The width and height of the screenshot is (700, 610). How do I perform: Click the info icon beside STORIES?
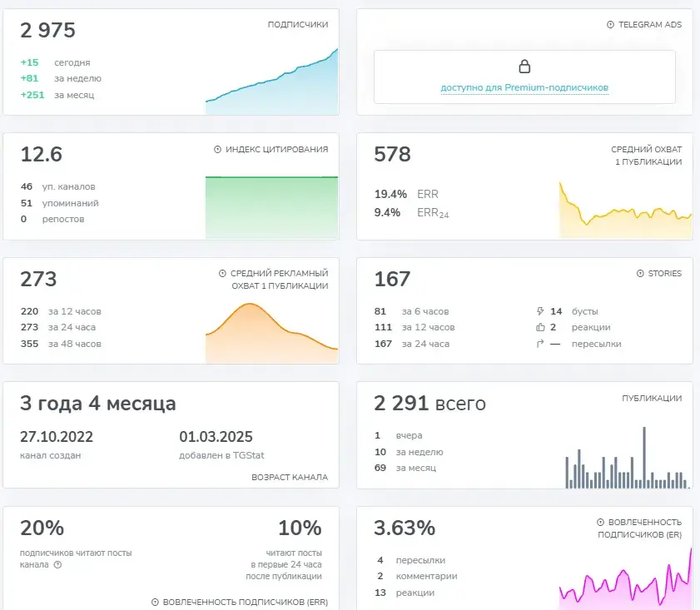pos(640,274)
